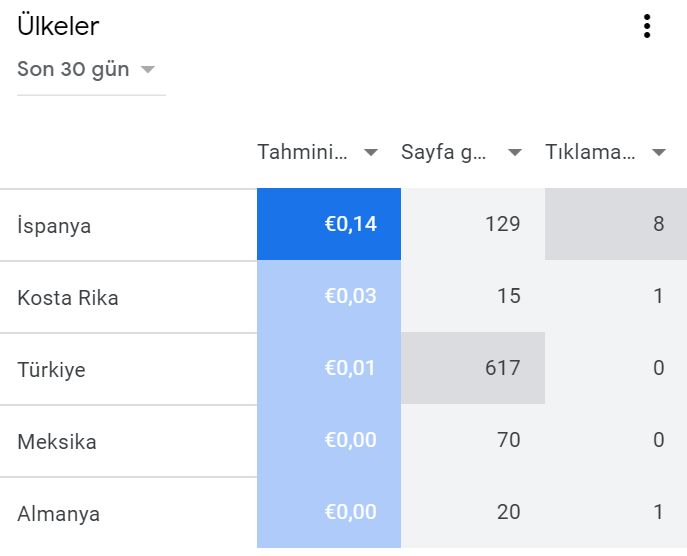The height and width of the screenshot is (556, 687).
Task: Click the 15 page views cell for Kosta Rika
Action: pyautogui.click(x=473, y=297)
